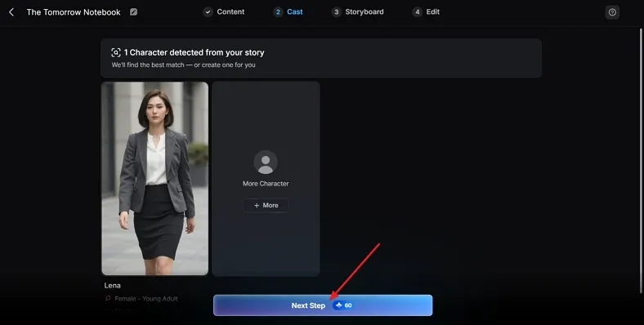Go back using the left chevron

[11, 12]
